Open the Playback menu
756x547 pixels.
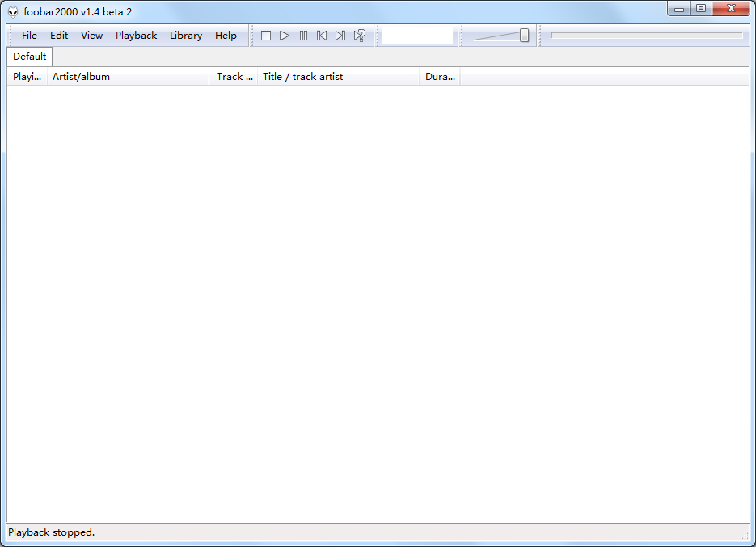[x=137, y=36]
